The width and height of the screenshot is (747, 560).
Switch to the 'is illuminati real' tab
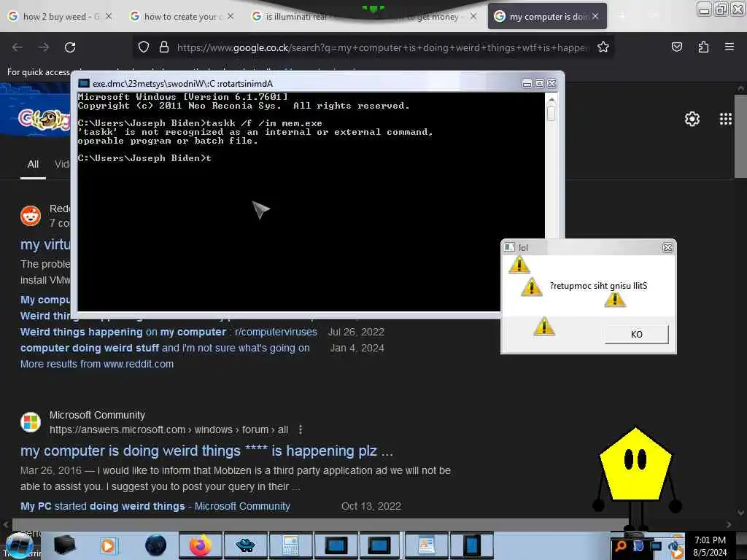295,17
